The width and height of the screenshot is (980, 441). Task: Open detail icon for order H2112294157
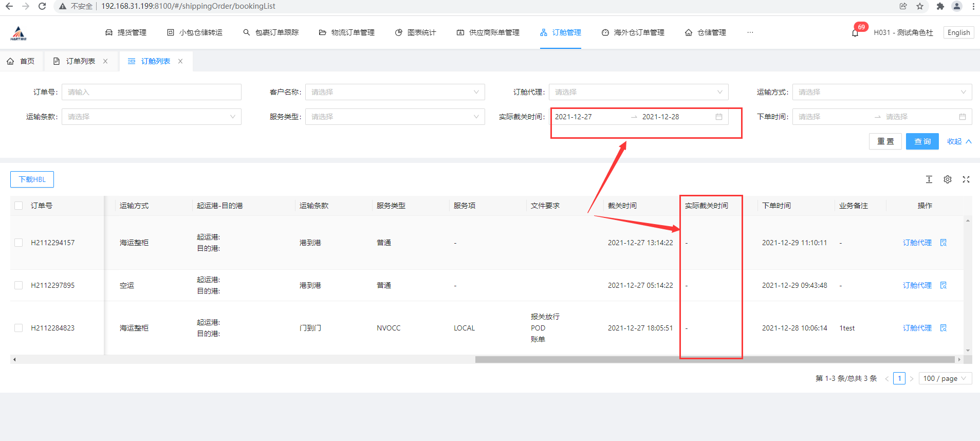coord(944,243)
